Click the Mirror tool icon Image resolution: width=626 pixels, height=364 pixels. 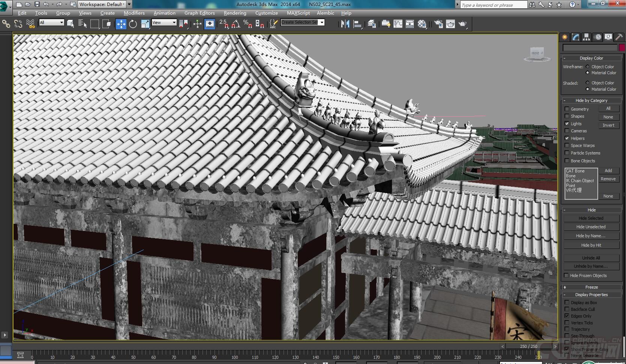pyautogui.click(x=345, y=24)
